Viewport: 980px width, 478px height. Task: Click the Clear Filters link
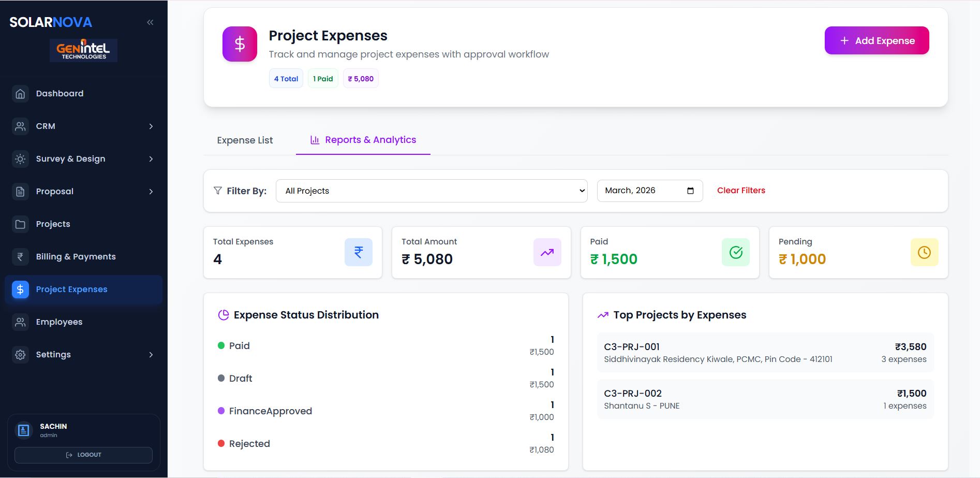click(x=741, y=191)
